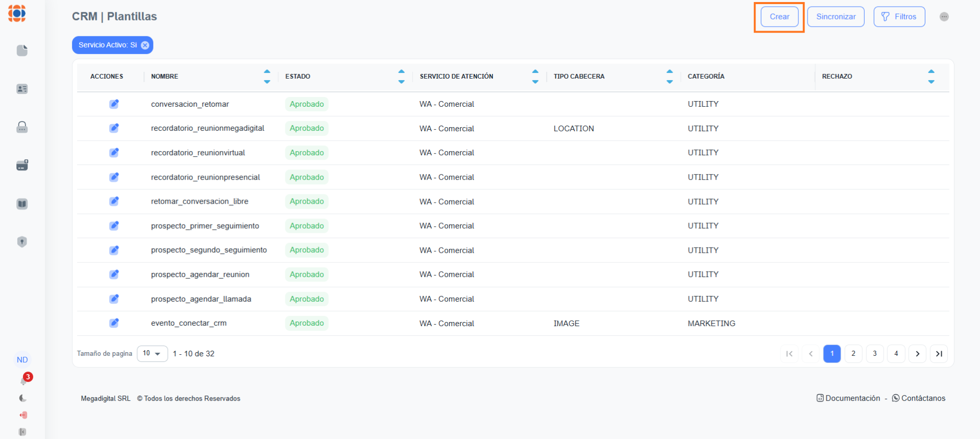This screenshot has width=980, height=439.
Task: Jump to the last page
Action: coord(939,354)
